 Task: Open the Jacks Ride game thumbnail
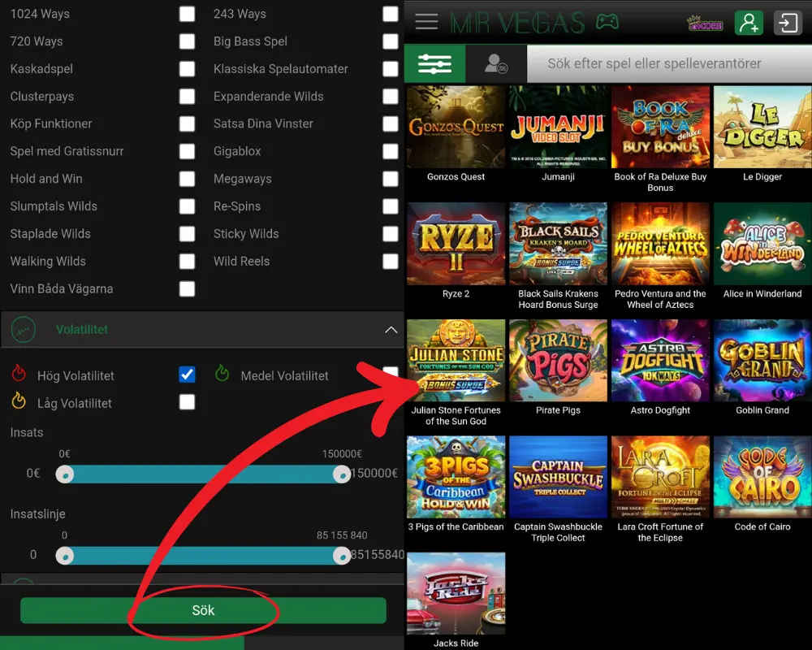click(456, 593)
